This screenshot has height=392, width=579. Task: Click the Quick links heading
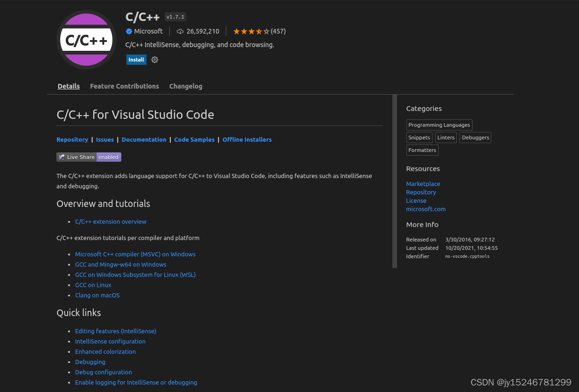[x=79, y=313]
